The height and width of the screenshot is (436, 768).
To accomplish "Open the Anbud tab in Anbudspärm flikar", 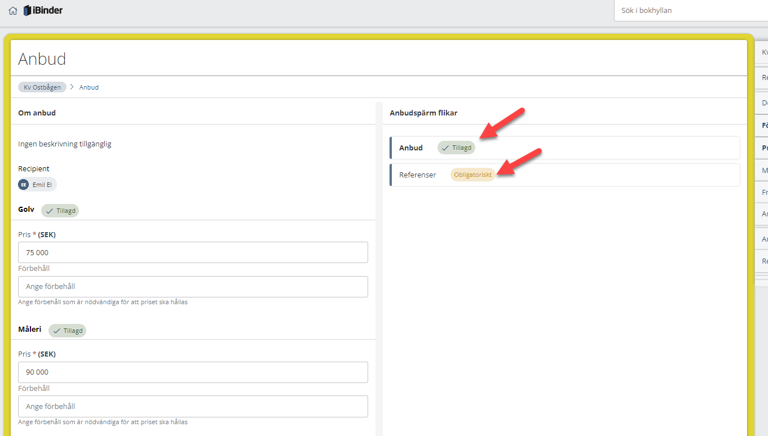I will click(411, 148).
